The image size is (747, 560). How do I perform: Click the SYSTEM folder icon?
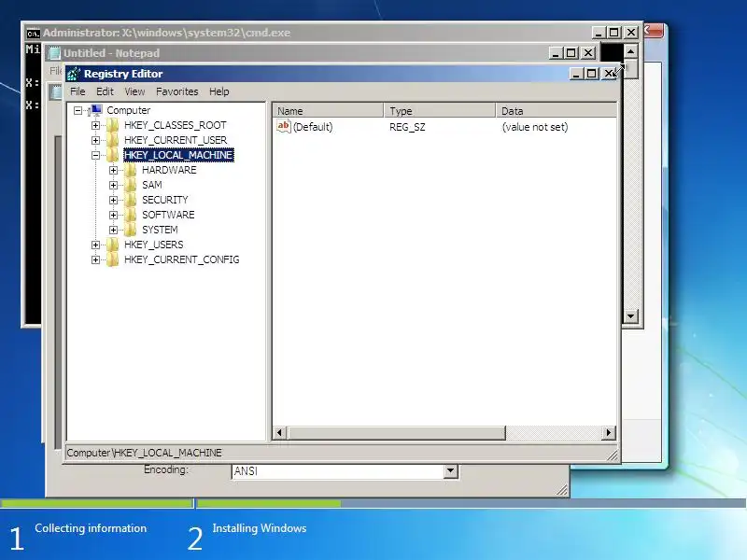[x=131, y=230]
